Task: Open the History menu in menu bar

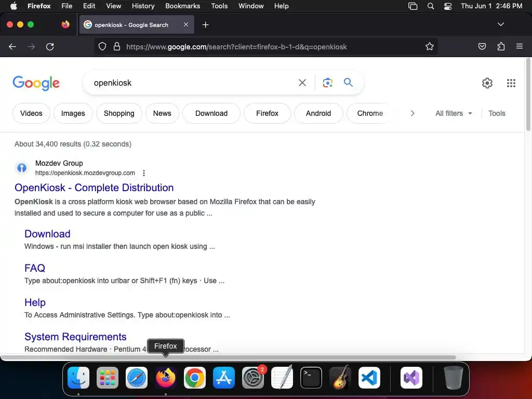Action: [x=143, y=6]
